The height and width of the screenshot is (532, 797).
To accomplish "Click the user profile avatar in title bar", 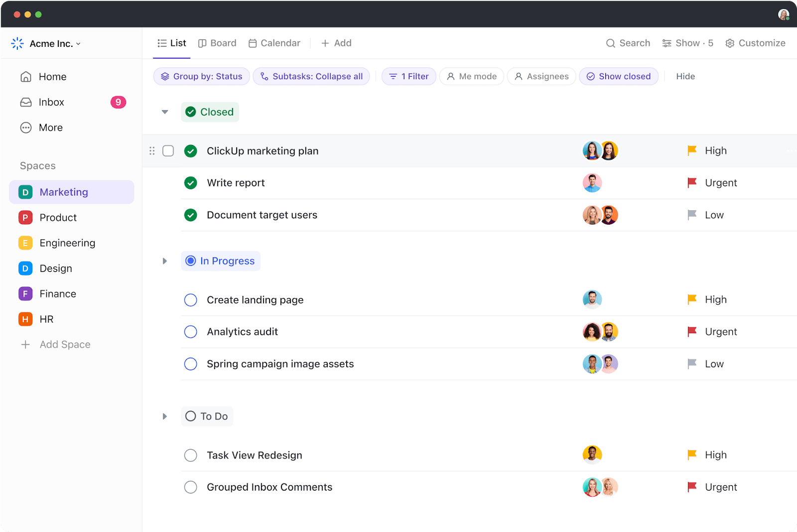I will point(784,14).
